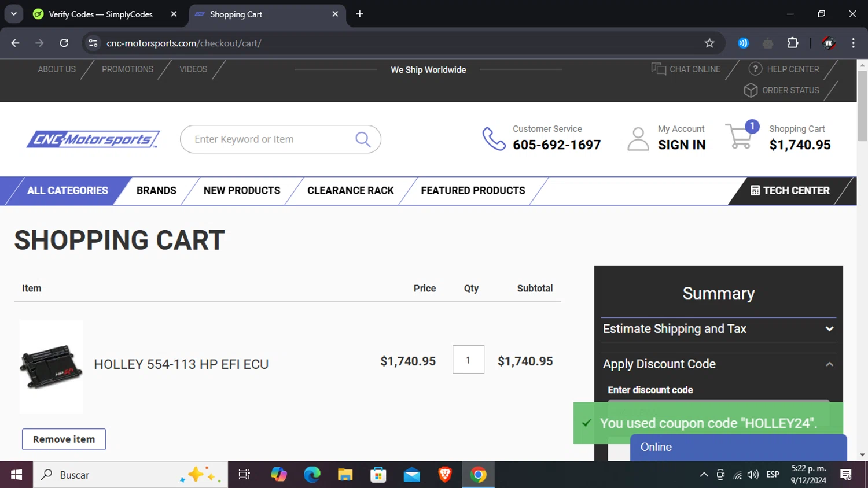Open HOLLEY 554-113 HP EFI ECU product link
Screen dimensions: 868x488
pyautogui.click(x=181, y=364)
